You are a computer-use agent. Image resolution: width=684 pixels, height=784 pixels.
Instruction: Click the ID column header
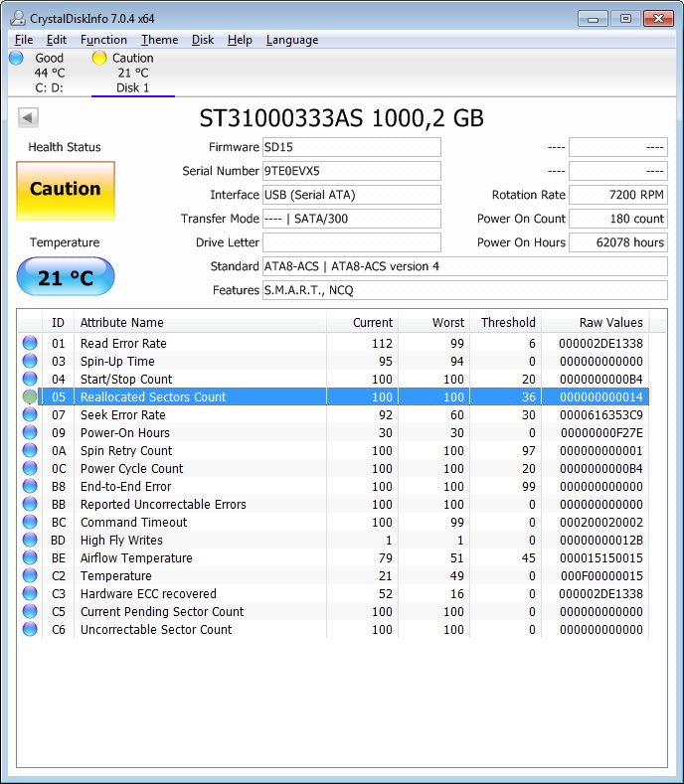[x=58, y=323]
